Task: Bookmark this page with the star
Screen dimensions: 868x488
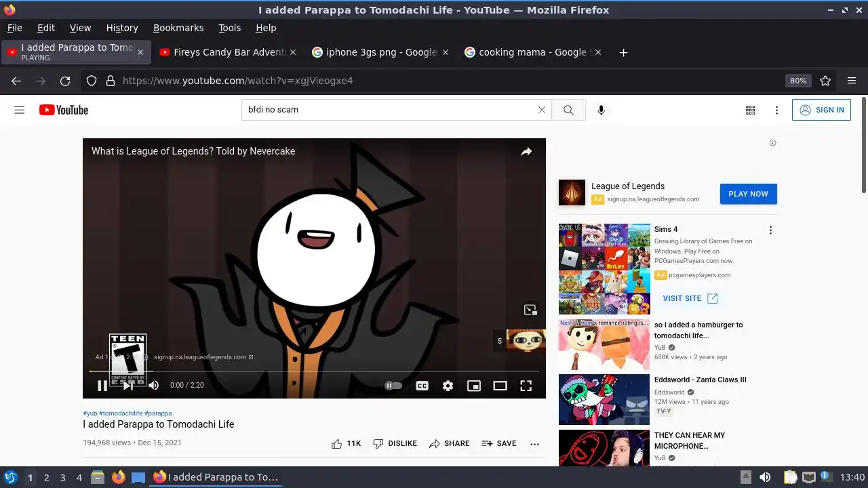Action: click(825, 81)
